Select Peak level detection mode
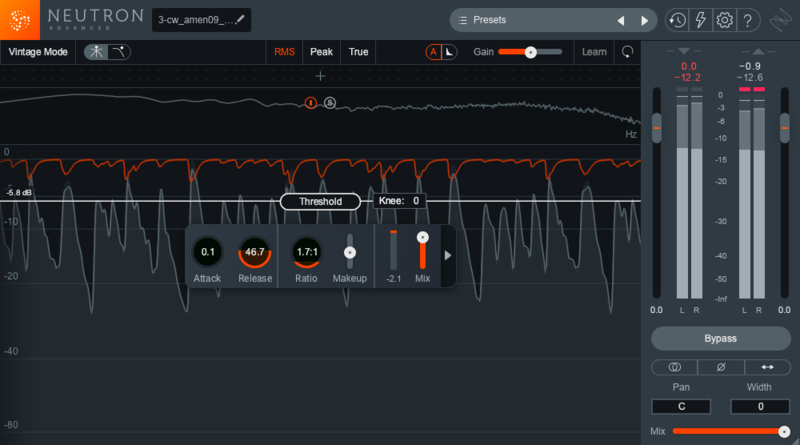 (x=321, y=52)
